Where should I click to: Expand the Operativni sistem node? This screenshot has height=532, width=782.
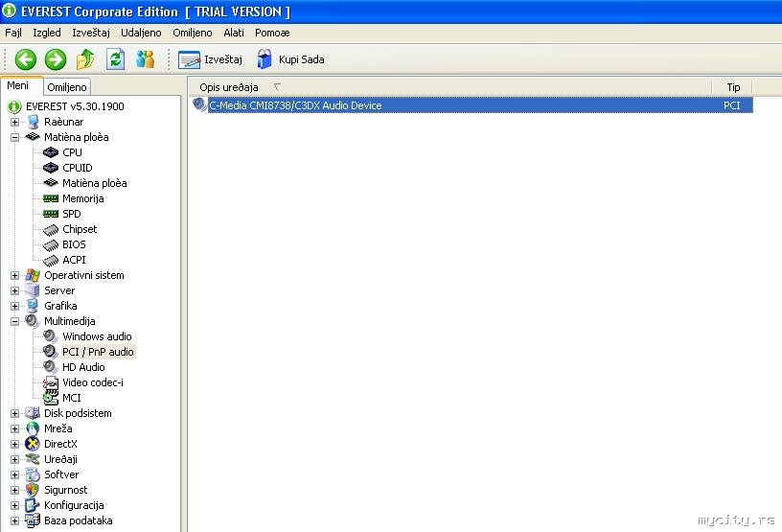tap(15, 275)
